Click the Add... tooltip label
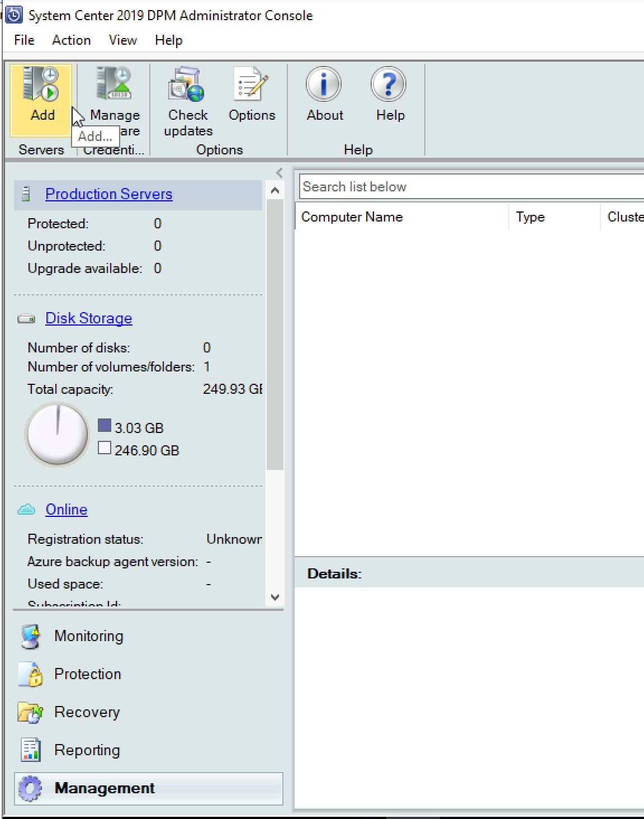This screenshot has width=644, height=819. tap(95, 136)
